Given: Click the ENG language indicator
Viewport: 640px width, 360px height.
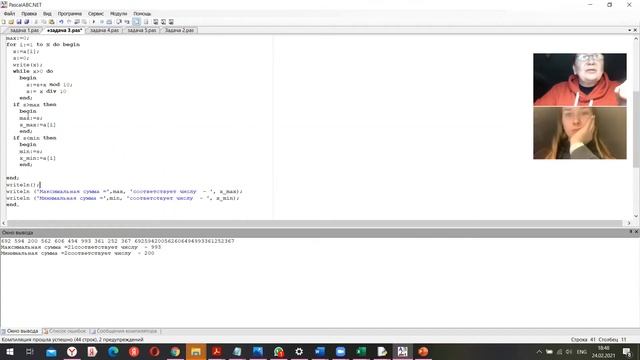Looking at the screenshot, I should (582, 351).
